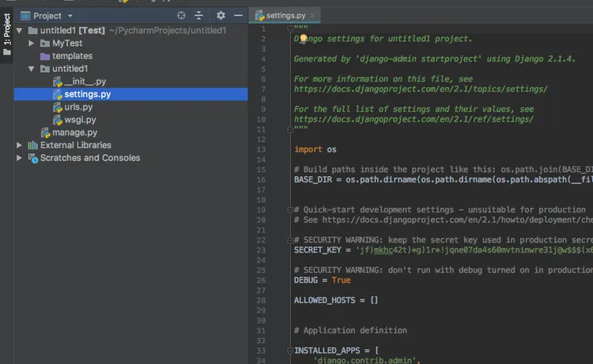
Task: Click the deployment docs URL on line 20
Action: 457,220
